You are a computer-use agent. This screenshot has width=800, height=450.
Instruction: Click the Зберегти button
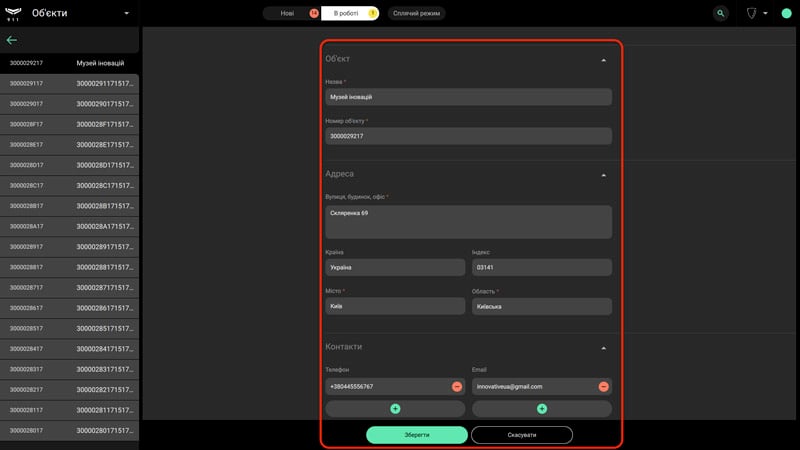[417, 435]
